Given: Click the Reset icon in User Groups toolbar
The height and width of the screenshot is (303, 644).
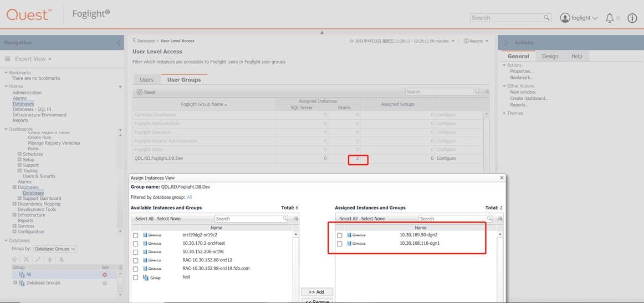Looking at the screenshot, I should pyautogui.click(x=139, y=92).
